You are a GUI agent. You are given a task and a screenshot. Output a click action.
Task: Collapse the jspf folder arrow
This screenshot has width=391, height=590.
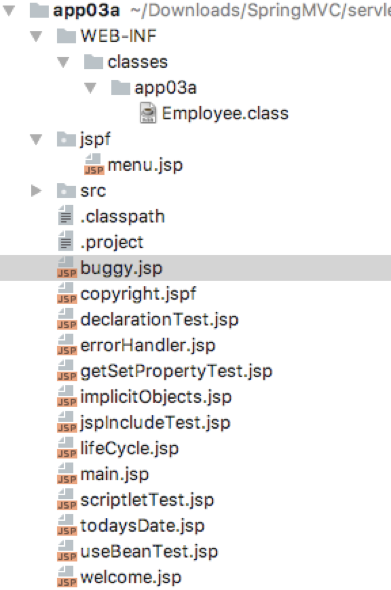coord(36,140)
